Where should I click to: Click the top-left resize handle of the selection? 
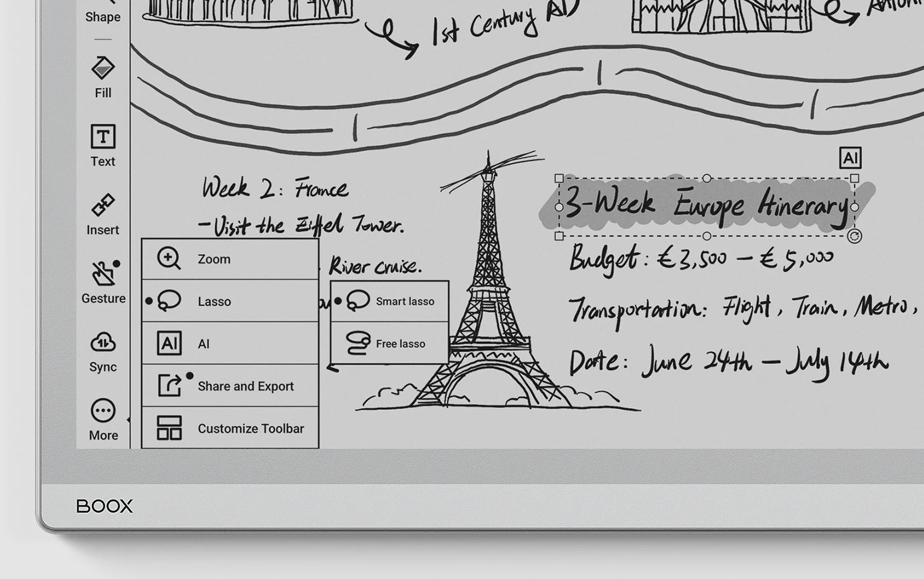click(x=559, y=178)
